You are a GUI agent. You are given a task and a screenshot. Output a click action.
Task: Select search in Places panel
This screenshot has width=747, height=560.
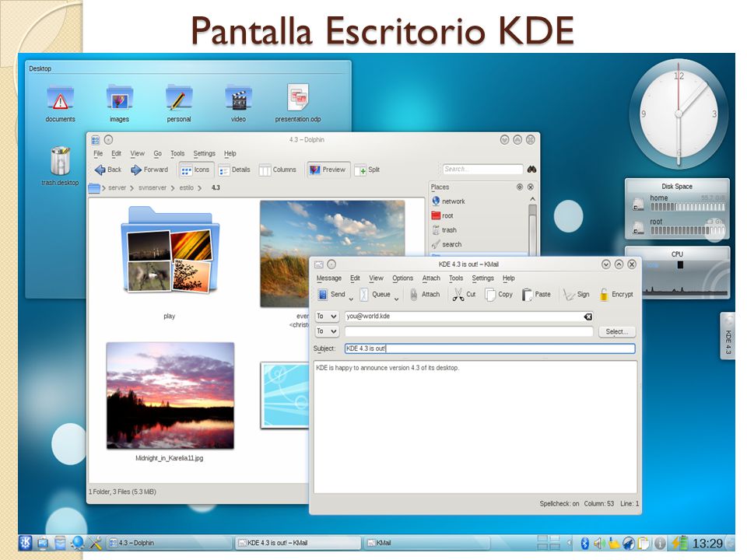coord(447,244)
